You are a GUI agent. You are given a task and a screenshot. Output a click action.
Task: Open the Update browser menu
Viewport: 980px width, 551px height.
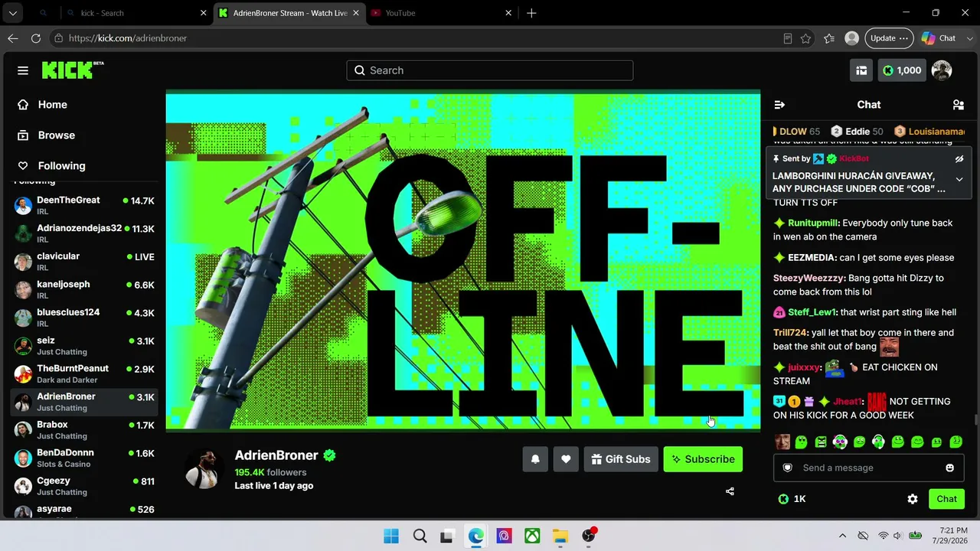click(889, 38)
